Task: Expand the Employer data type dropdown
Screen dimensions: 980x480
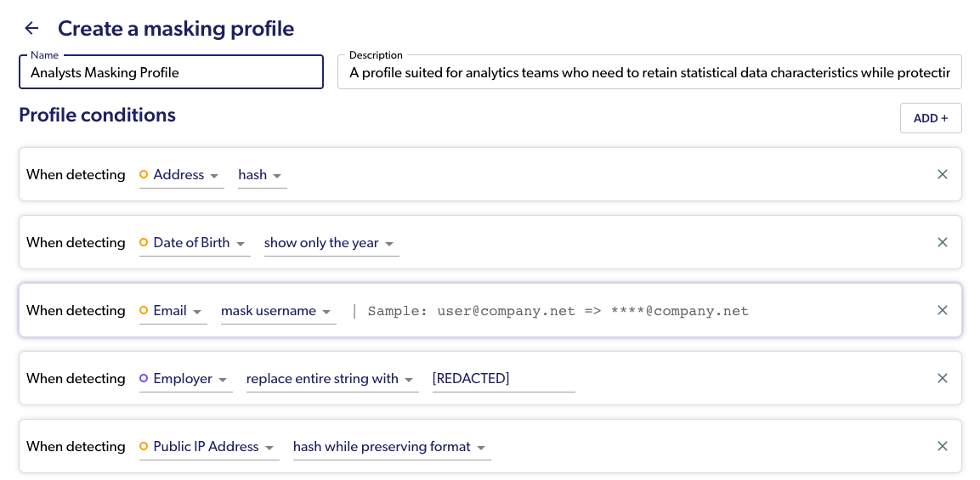Action: click(186, 379)
